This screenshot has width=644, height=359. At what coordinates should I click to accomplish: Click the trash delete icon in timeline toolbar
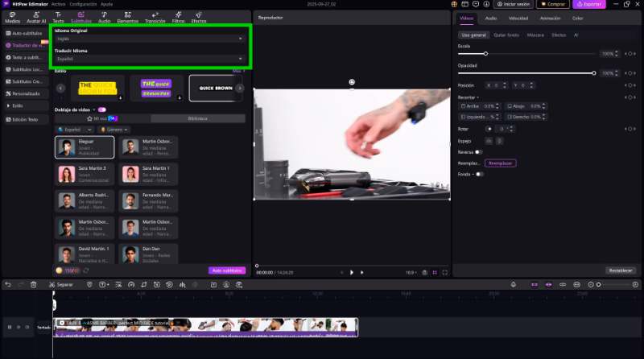point(33,284)
